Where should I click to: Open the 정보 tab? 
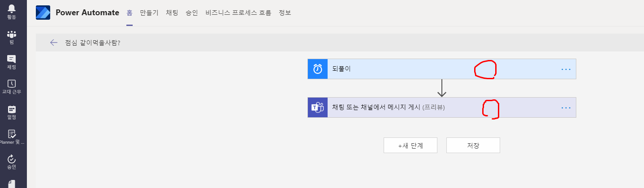pyautogui.click(x=285, y=13)
